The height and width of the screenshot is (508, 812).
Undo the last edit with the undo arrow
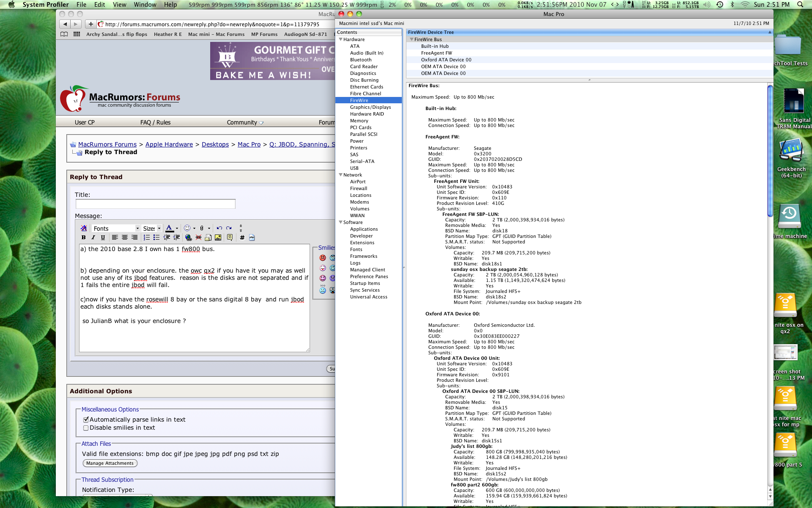tap(219, 228)
